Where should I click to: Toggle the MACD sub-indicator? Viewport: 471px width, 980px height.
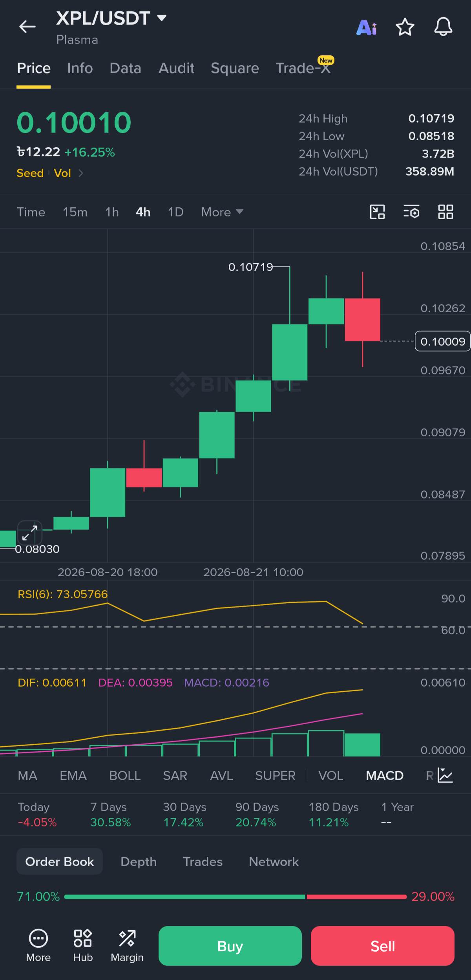click(x=385, y=776)
